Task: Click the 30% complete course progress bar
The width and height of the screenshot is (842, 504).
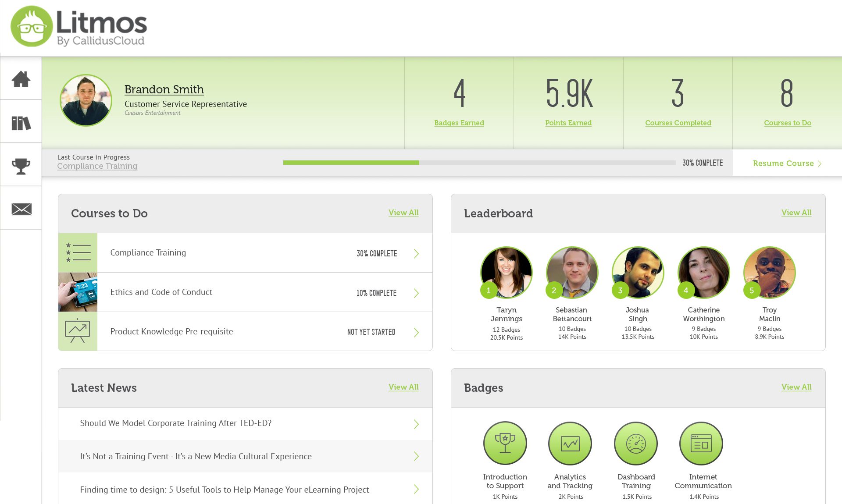Action: tap(478, 163)
